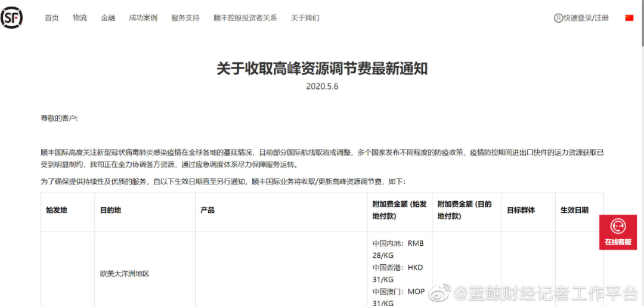Open the 关于我们 menu item

click(305, 18)
